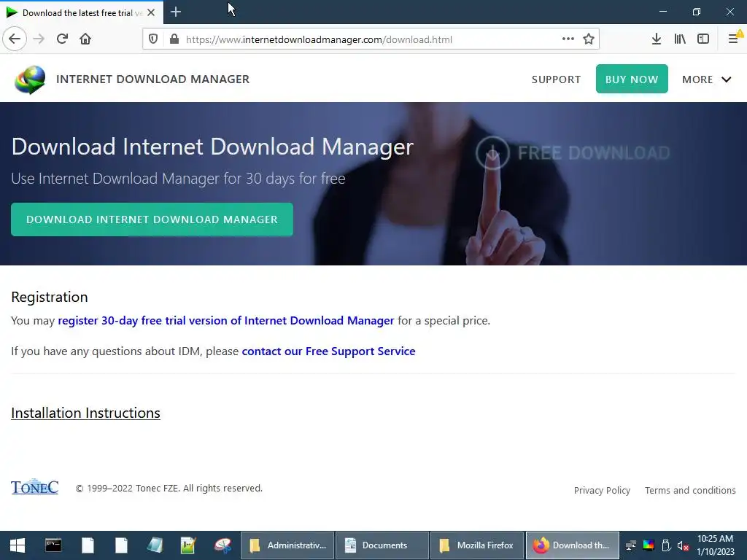Open the Windows Start menu

pyautogui.click(x=18, y=545)
